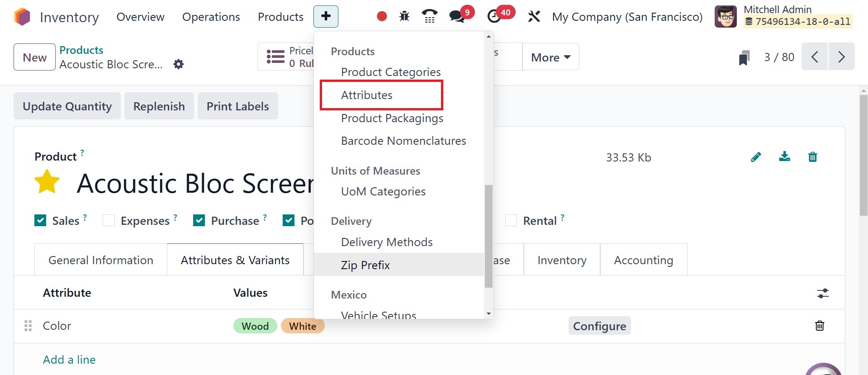
Task: Open the VoIP phone icon
Action: [x=429, y=17]
